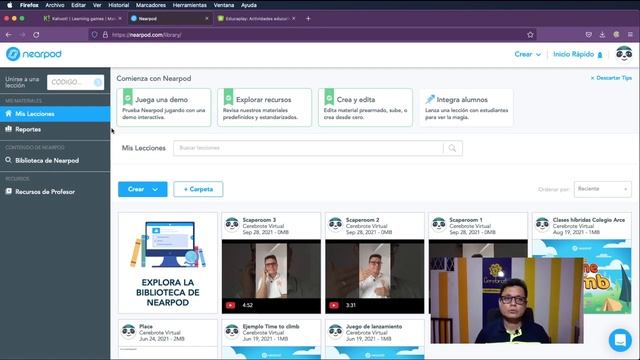Click Inicio Rápido in header
The image size is (640, 360).
(578, 54)
